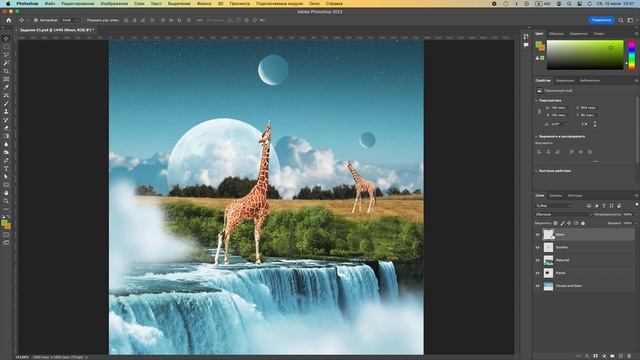The width and height of the screenshot is (640, 360).
Task: Open the Файл menu
Action: coord(50,3)
